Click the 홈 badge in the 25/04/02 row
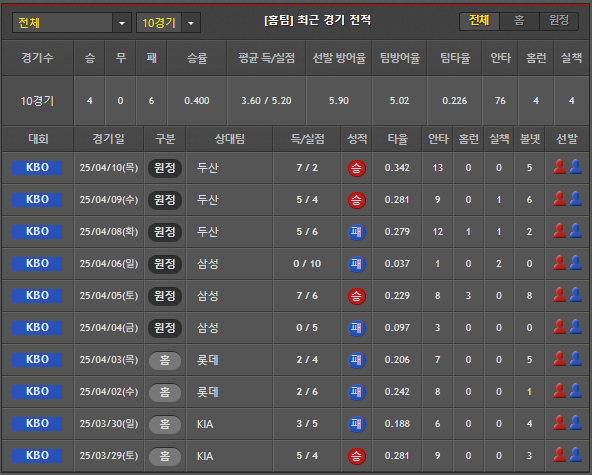 coord(165,392)
